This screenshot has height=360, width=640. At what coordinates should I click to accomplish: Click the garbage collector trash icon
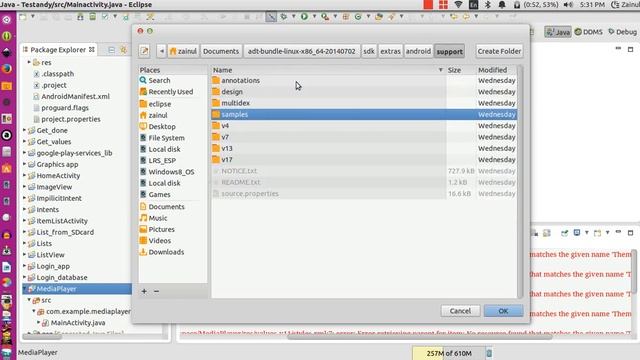click(x=489, y=353)
